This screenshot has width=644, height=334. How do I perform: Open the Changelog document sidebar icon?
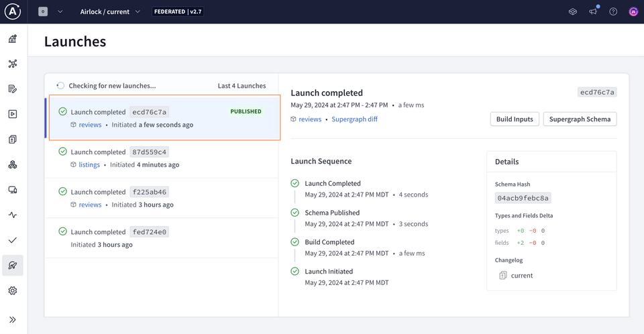(13, 140)
